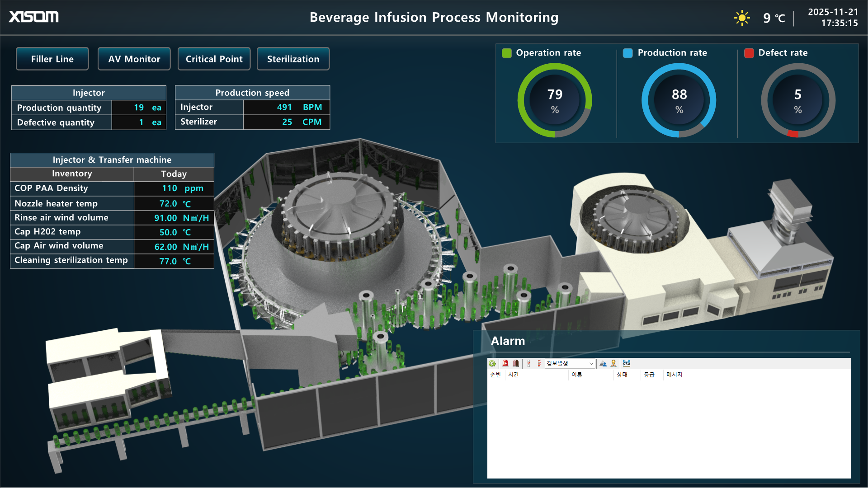The height and width of the screenshot is (488, 868).
Task: Click the single-check acknowledge icon
Action: click(529, 363)
